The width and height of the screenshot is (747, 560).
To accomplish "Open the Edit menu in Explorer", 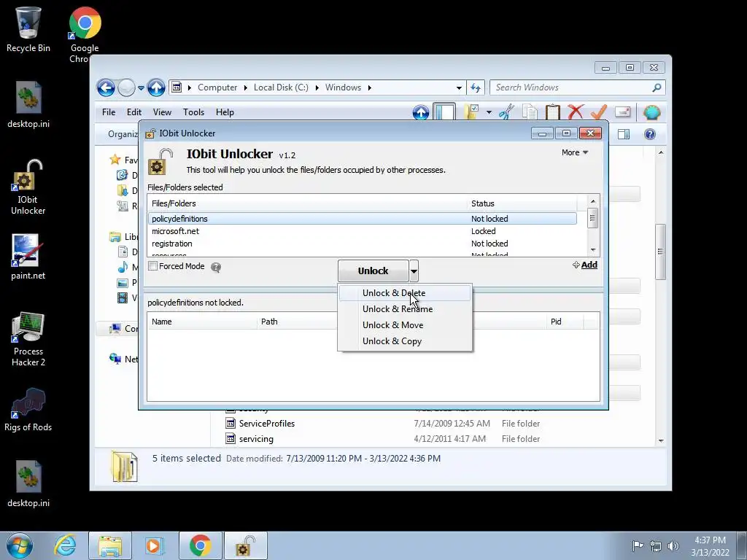I will coord(134,112).
